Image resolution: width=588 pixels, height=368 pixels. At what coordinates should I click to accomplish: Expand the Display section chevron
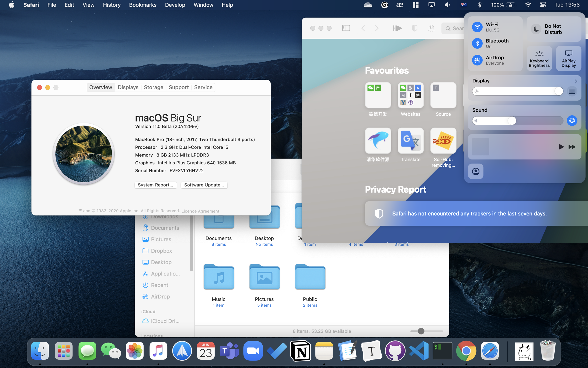[576, 81]
